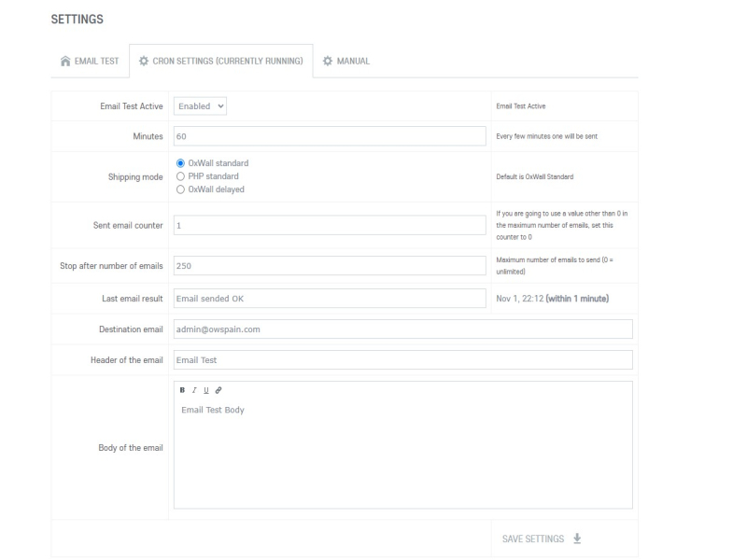Click the insert link icon
This screenshot has width=747, height=560.
point(218,390)
